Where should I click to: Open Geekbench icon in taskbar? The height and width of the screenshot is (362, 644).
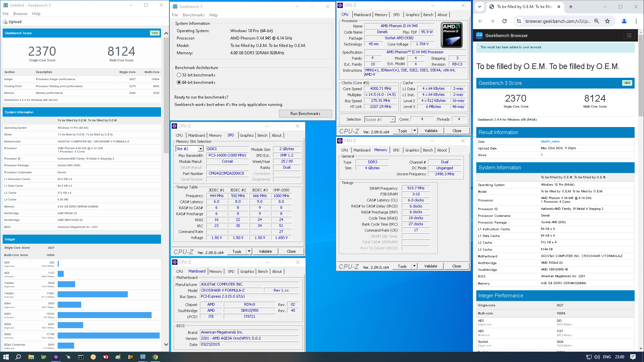[143, 357]
